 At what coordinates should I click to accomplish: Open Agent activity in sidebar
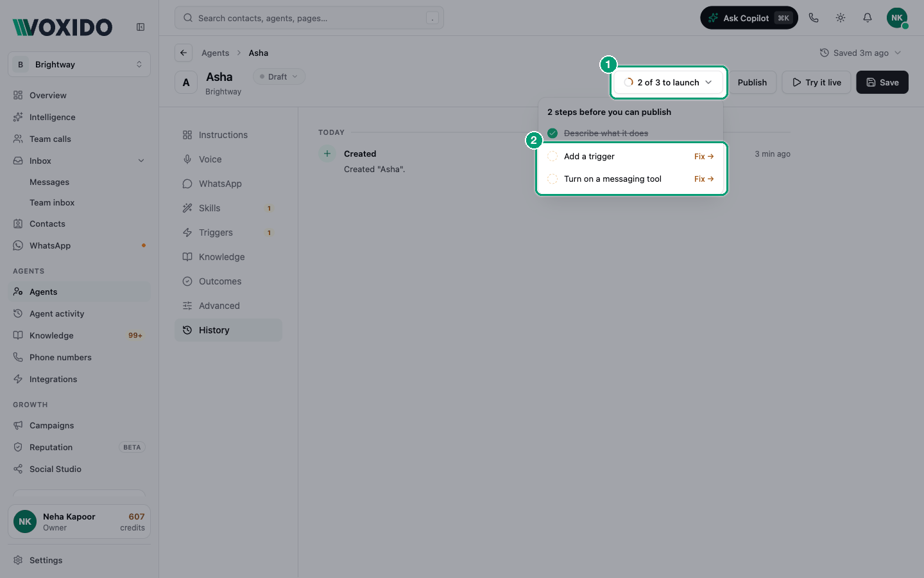79,313
